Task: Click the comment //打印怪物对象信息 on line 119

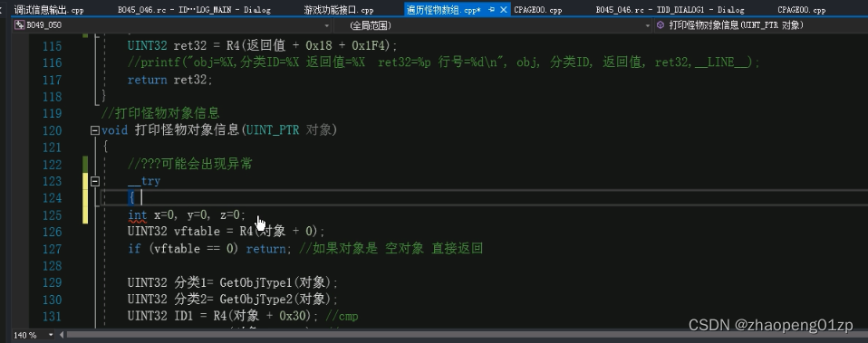Action: [160, 113]
